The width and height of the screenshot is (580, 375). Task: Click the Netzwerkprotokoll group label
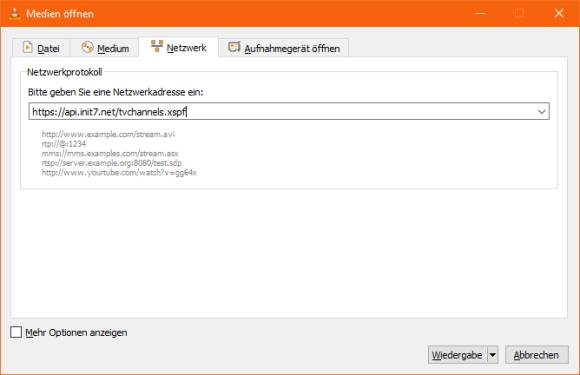tap(65, 72)
